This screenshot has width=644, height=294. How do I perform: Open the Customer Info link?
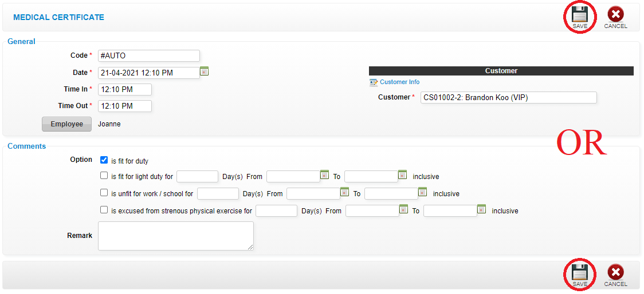click(x=399, y=82)
